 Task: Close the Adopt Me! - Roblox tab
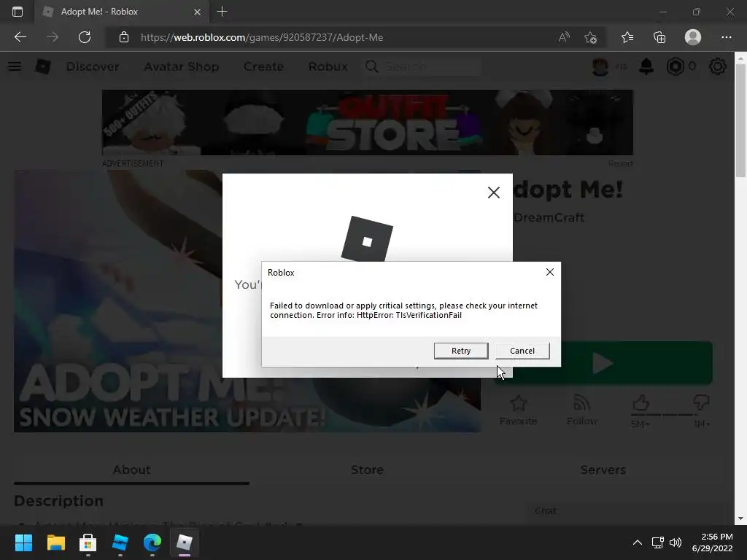[x=197, y=12]
